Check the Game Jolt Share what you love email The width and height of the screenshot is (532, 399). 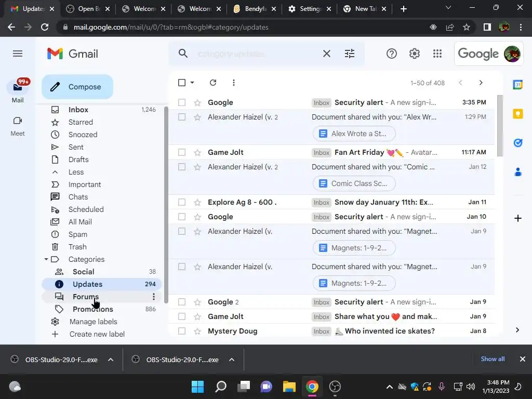(182, 316)
